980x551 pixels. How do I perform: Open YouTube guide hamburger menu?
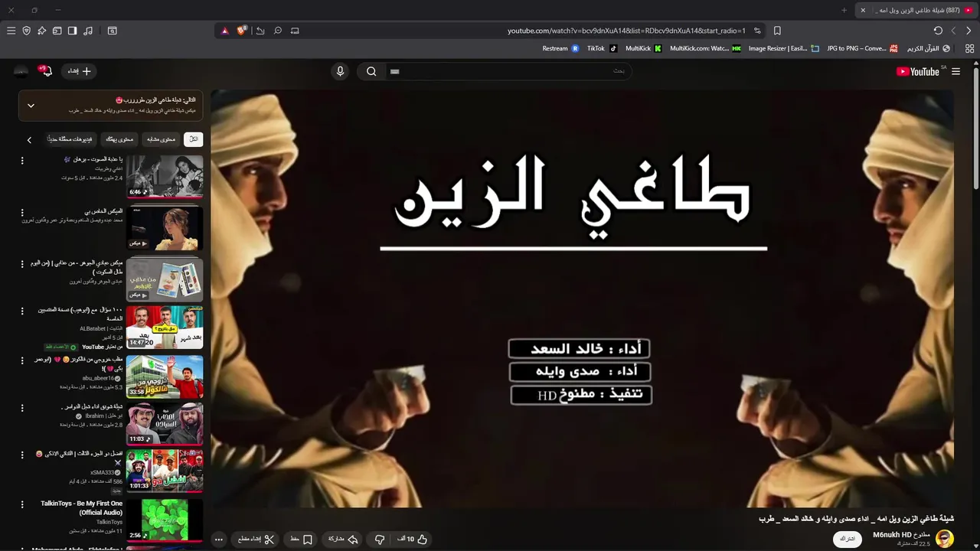click(x=955, y=71)
